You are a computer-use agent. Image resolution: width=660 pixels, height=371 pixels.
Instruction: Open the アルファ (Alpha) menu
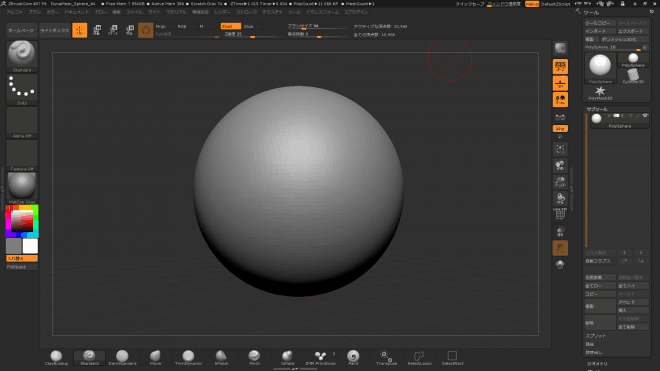point(15,12)
